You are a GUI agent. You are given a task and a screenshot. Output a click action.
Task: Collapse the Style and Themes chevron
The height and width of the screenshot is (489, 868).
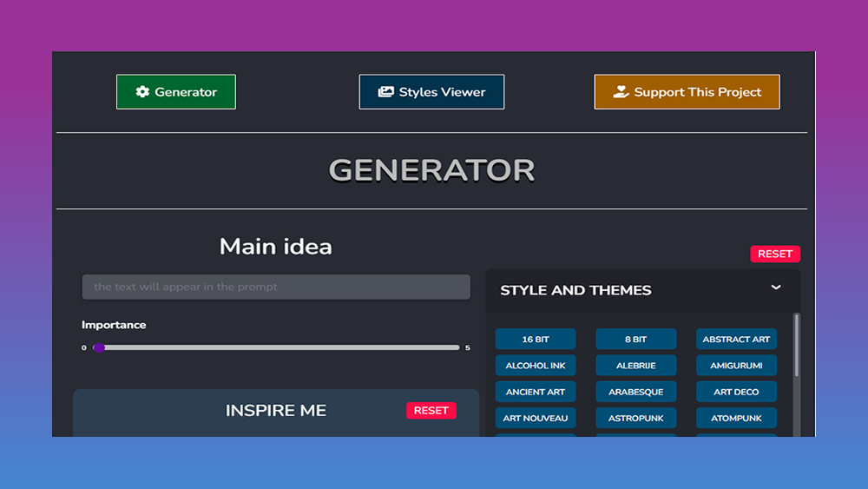coord(776,287)
